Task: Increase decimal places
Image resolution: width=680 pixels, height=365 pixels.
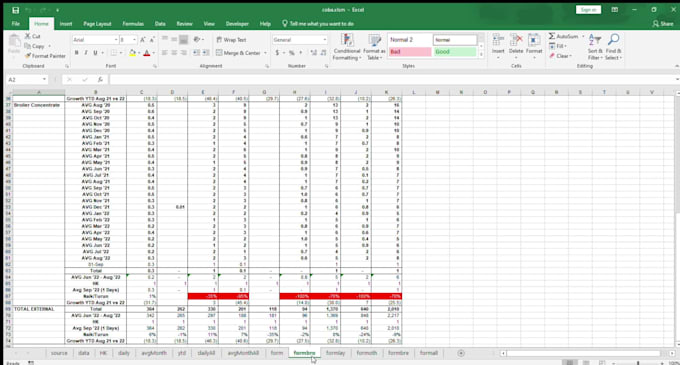Action: coord(314,53)
